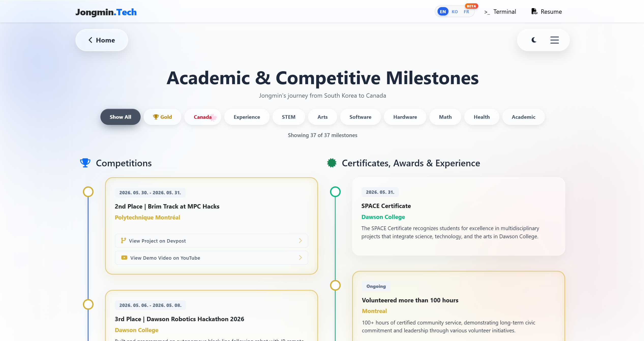Click timeline marker for Dawson Robotics Hackathon
This screenshot has height=341, width=644.
point(88,304)
